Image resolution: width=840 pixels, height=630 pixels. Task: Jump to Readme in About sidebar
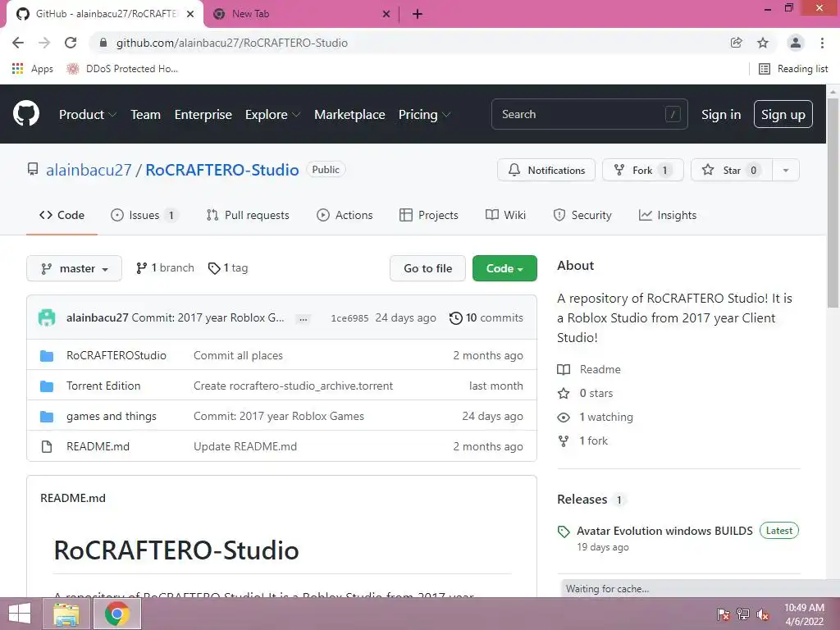589,369
